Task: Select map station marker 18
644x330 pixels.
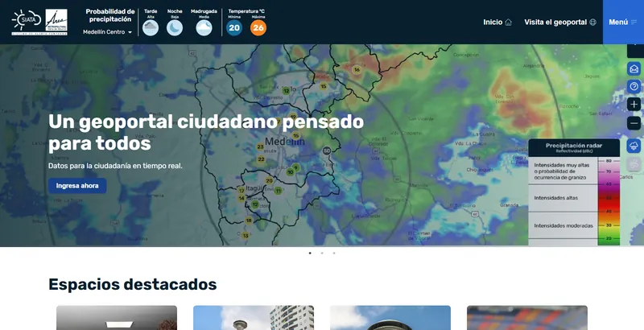Action: coord(249,221)
